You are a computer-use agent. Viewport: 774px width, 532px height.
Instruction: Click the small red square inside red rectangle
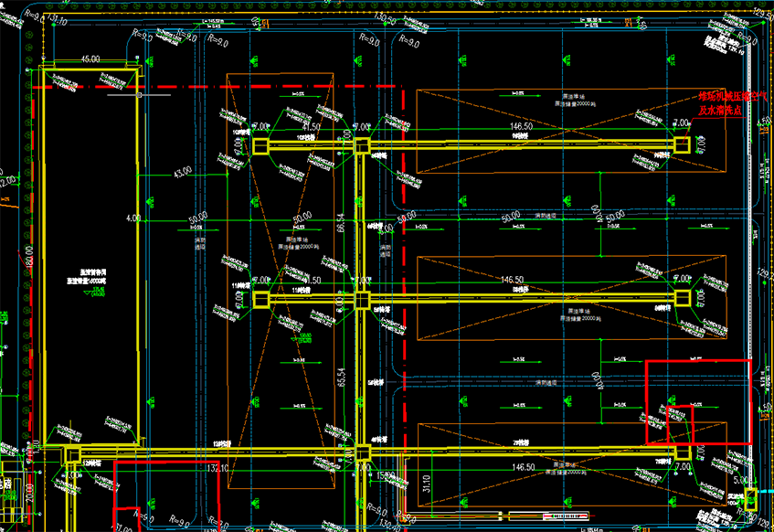(x=679, y=424)
